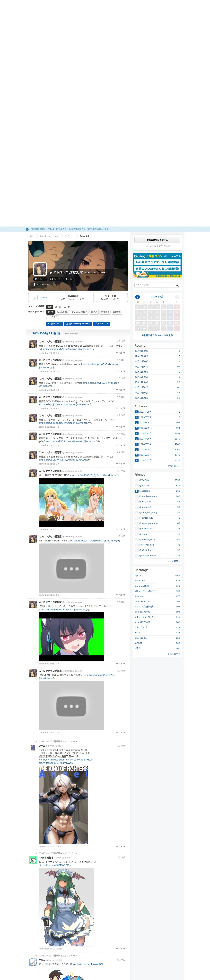Open ツイート breadcrumb item
The image size is (210, 980).
[69, 236]
